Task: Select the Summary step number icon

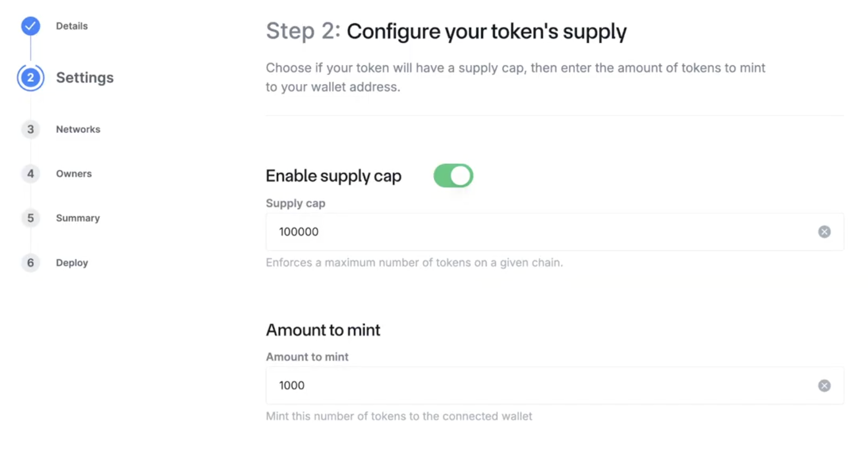Action: (30, 218)
